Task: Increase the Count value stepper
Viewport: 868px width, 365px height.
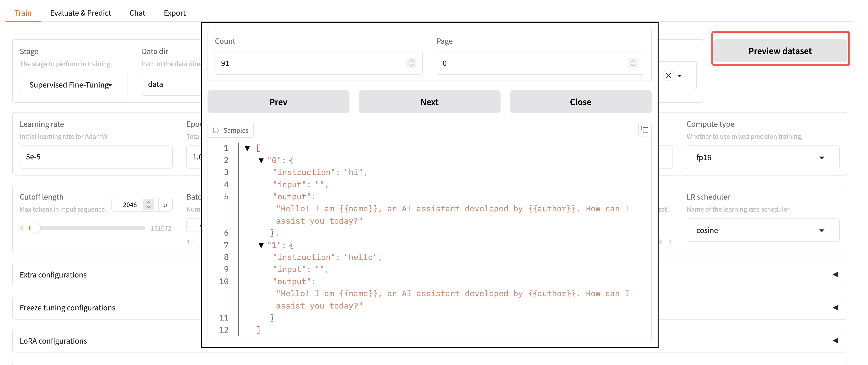Action: tap(411, 60)
